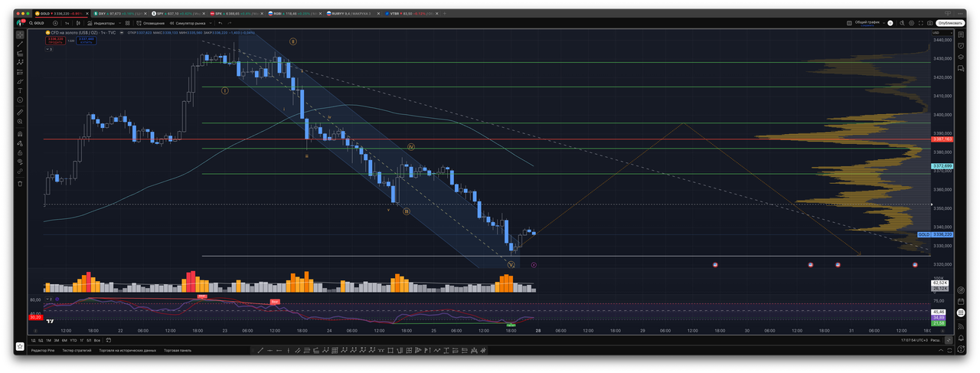Open GOLD symbol search field
The height and width of the screenshot is (373, 980).
coord(38,23)
